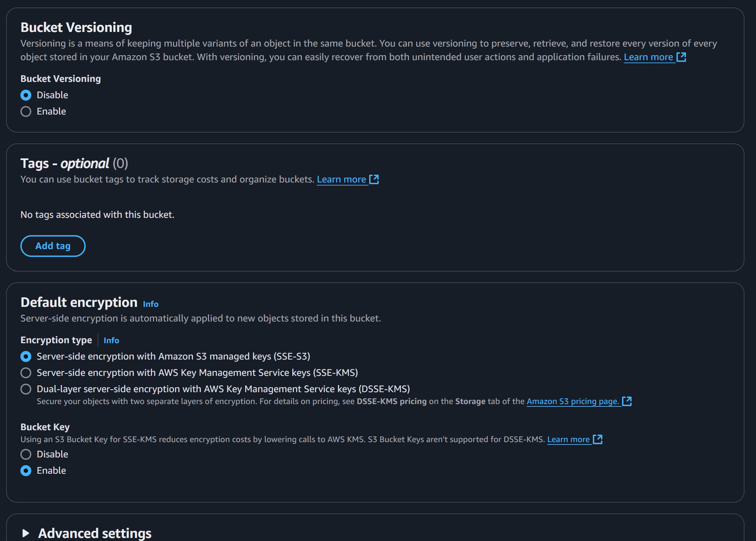
Task: Select Disable under Bucket Versioning
Action: click(x=26, y=95)
